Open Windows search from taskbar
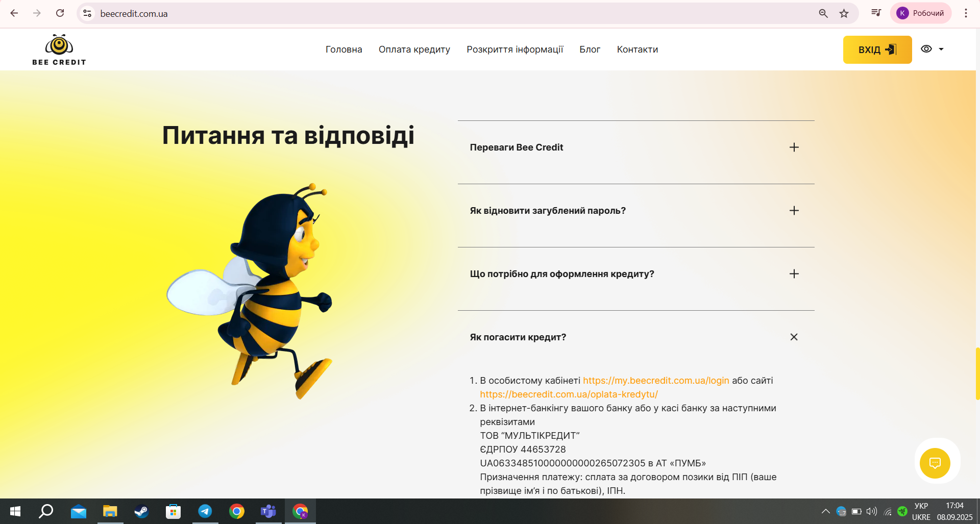This screenshot has height=524, width=980. [46, 511]
